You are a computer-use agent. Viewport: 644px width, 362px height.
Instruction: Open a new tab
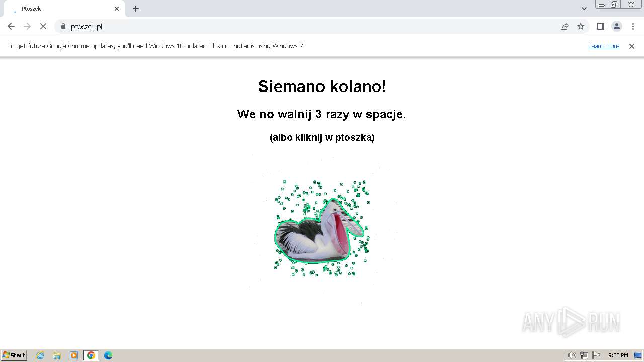(x=136, y=9)
